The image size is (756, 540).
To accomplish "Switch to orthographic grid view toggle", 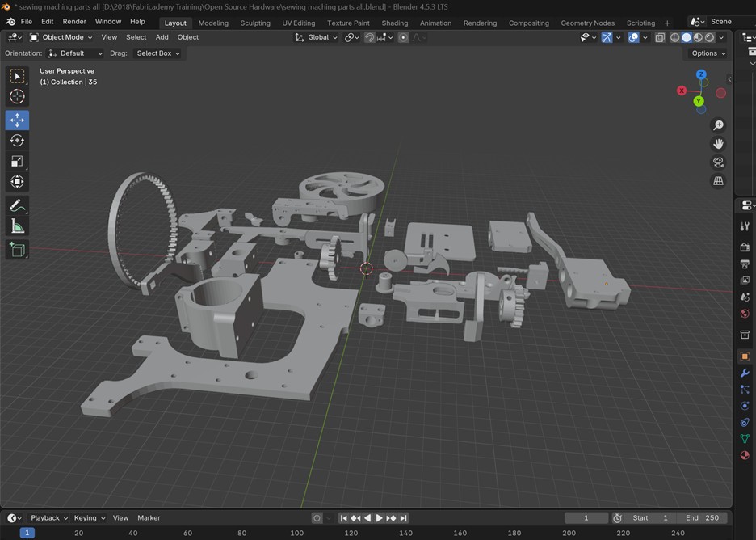I will (x=718, y=181).
